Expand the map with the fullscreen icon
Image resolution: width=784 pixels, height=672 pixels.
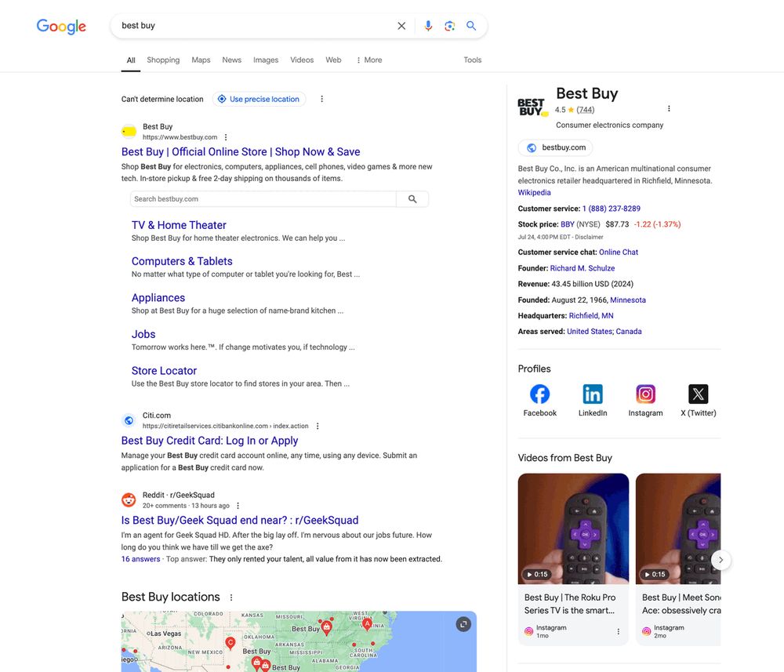[x=463, y=624]
